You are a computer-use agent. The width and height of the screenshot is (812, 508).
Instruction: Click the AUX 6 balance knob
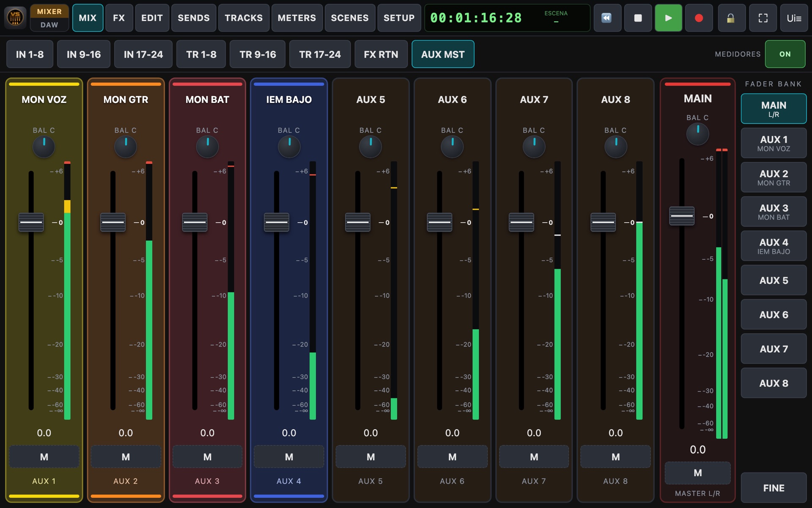452,147
